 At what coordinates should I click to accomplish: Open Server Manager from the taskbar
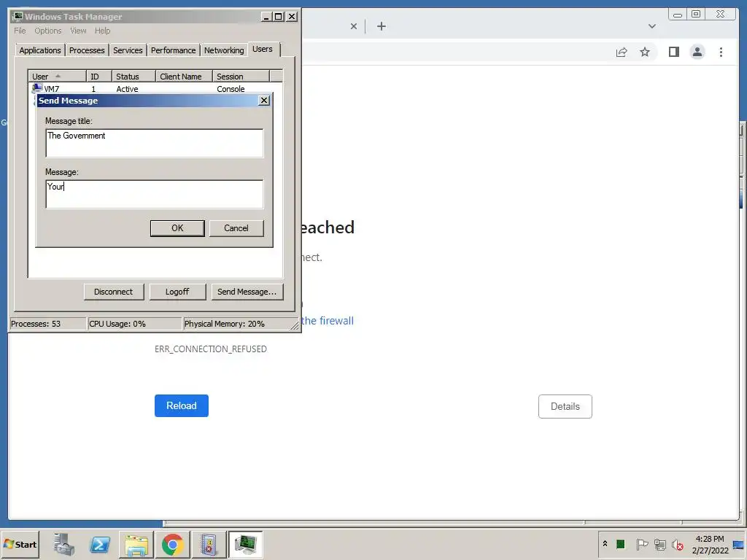(64, 544)
